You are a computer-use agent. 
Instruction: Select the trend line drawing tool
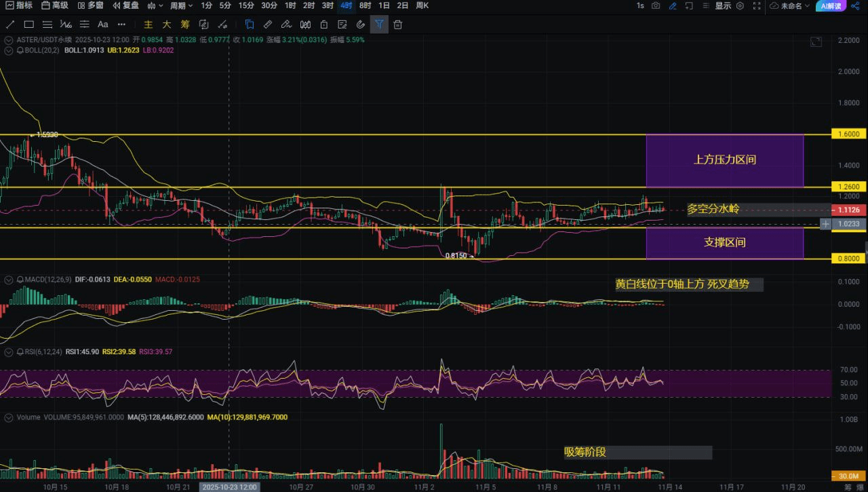coord(10,24)
